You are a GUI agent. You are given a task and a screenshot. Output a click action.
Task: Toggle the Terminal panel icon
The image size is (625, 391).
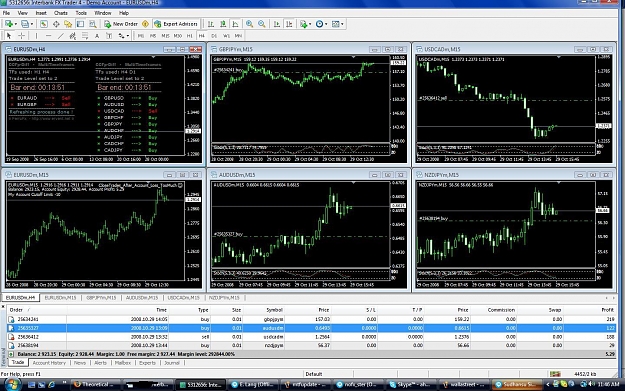click(x=80, y=24)
